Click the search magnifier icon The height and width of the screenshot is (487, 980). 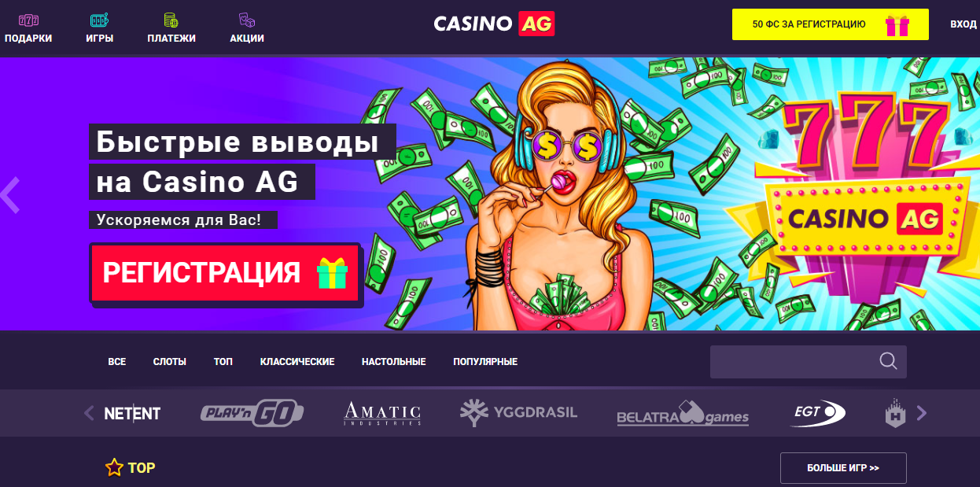tap(888, 361)
